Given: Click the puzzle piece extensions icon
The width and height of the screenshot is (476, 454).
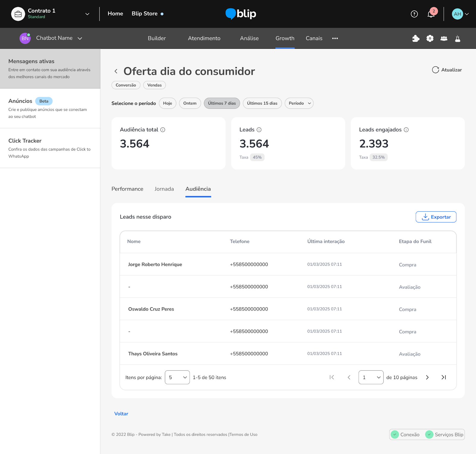Looking at the screenshot, I should click(x=416, y=38).
